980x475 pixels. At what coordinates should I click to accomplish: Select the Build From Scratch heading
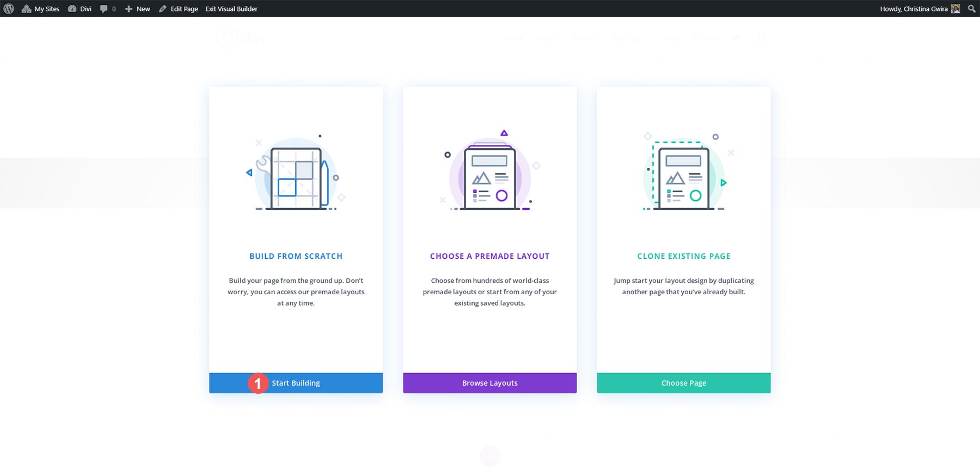296,256
